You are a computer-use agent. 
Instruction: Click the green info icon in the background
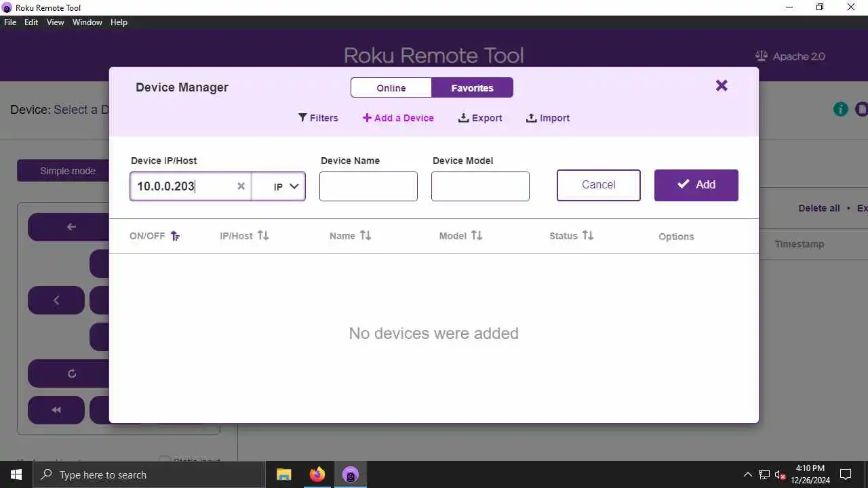(841, 109)
